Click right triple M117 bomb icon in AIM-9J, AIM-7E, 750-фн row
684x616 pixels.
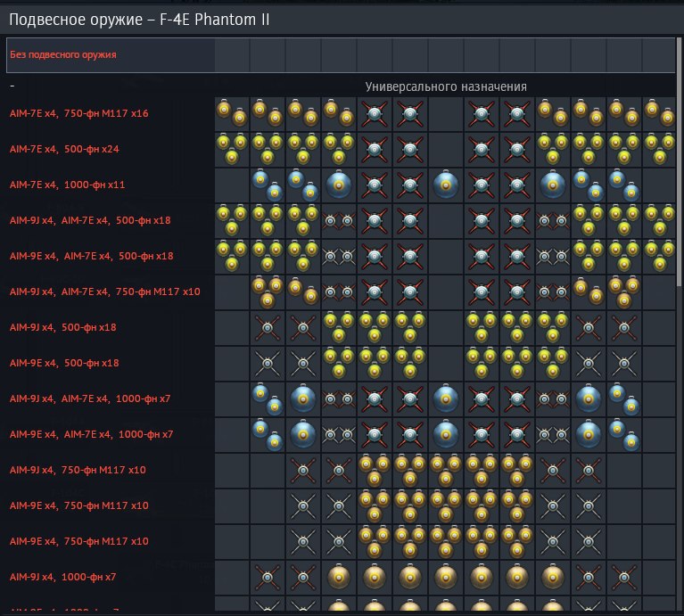coord(623,292)
